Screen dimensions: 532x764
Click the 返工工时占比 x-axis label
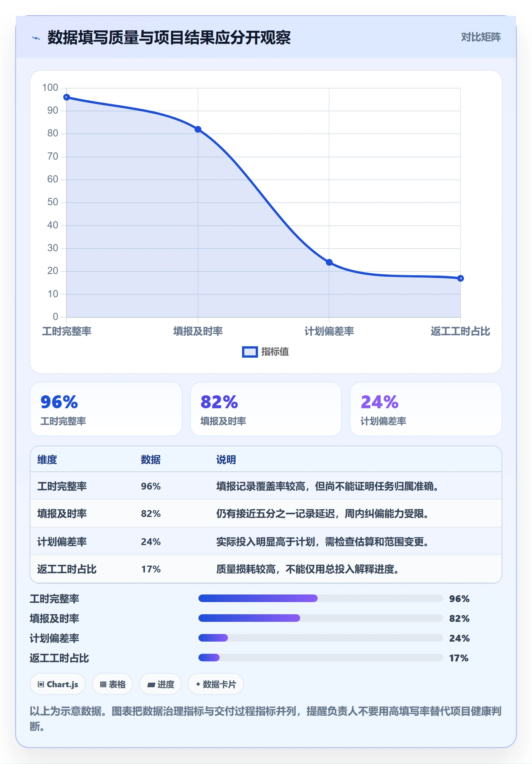click(x=461, y=331)
